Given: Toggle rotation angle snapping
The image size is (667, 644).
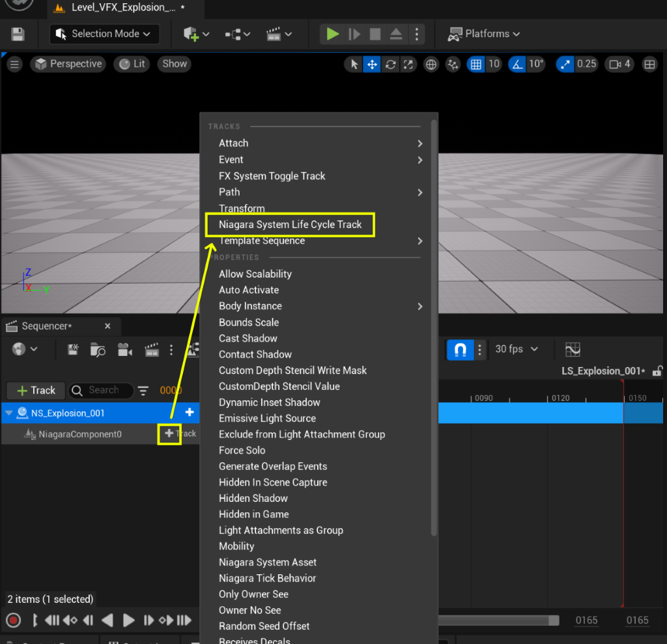Looking at the screenshot, I should point(517,65).
